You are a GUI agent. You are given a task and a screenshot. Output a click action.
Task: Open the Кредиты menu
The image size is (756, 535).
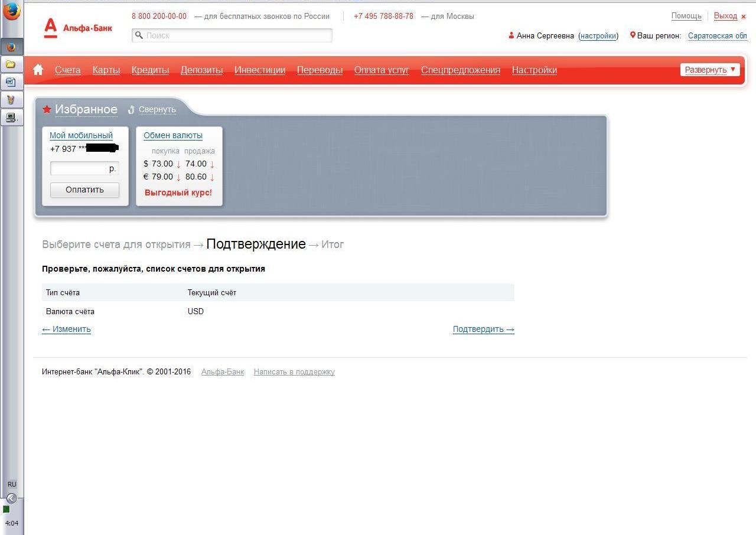(x=150, y=70)
